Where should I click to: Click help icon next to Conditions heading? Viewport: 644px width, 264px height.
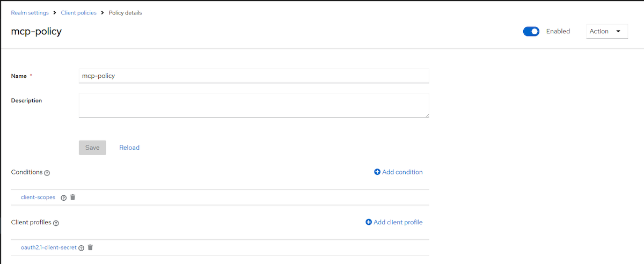(47, 173)
